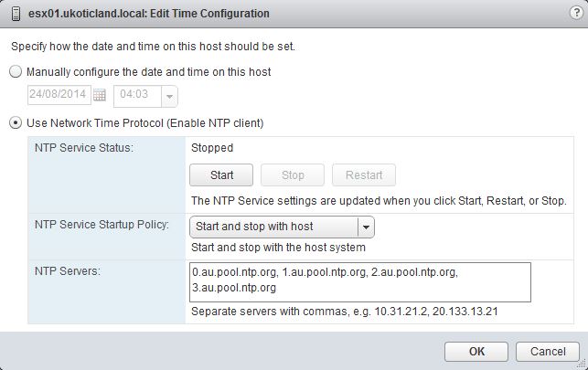The image size is (588, 370).
Task: Click the Start and stop with host combo box
Action: 282,227
